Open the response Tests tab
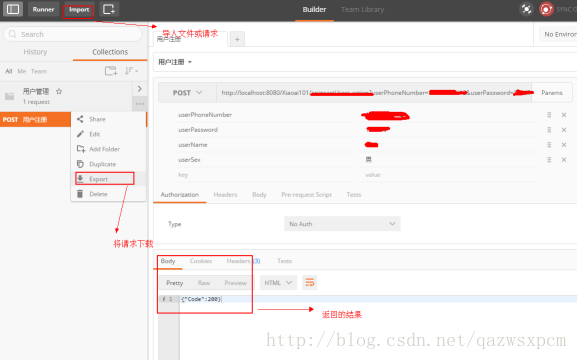 coord(284,261)
